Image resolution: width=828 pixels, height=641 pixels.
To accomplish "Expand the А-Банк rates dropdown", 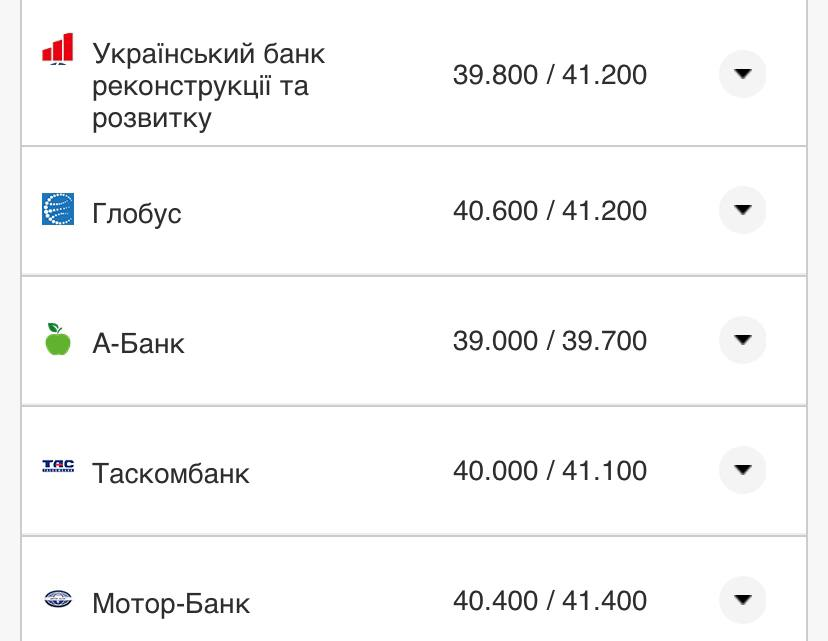I will pyautogui.click(x=742, y=341).
